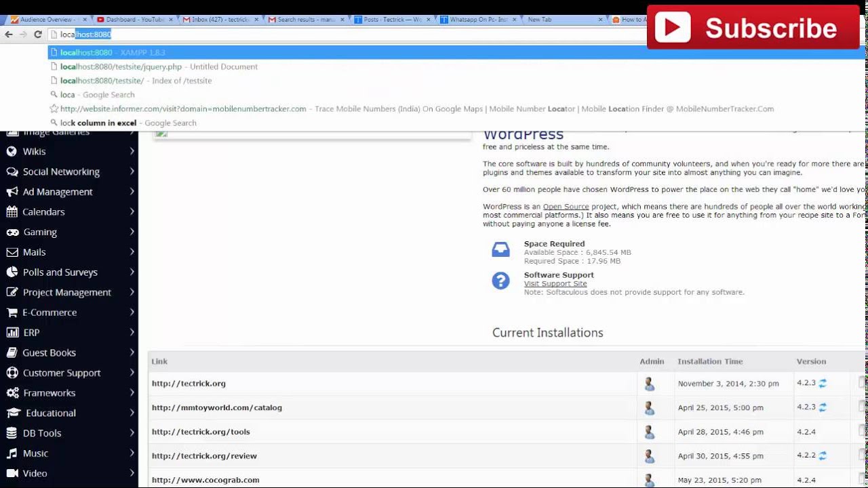Screen dimensions: 868x488
Task: Select localhost:8080/testsite/jquery.php suggestion
Action: 456,66
